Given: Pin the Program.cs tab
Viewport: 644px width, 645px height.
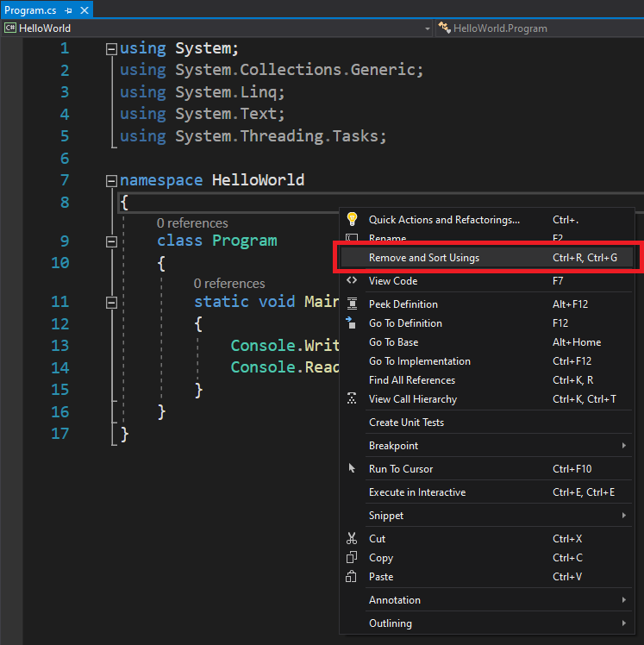Looking at the screenshot, I should tap(68, 10).
